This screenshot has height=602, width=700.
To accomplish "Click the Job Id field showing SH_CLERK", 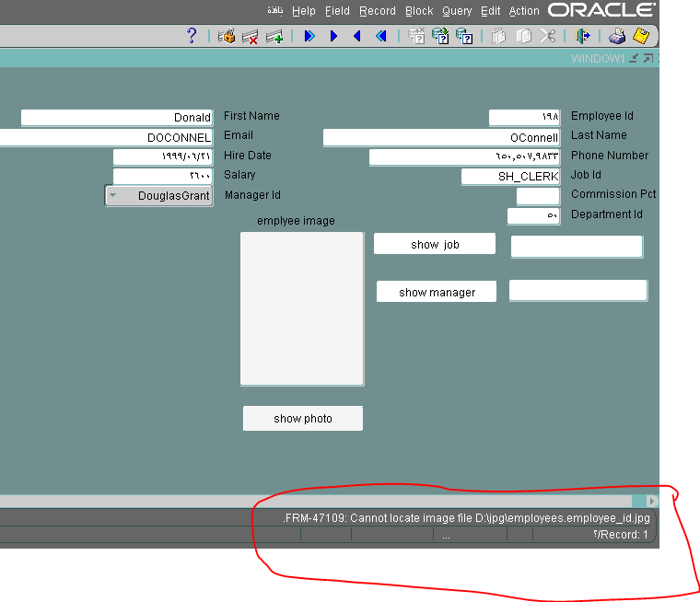I will coord(510,177).
